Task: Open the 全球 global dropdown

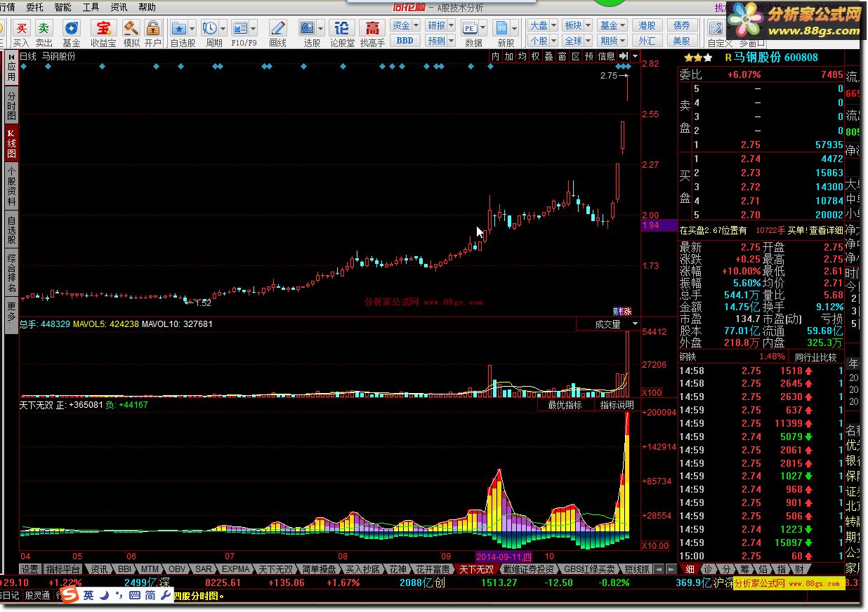Action: coord(577,41)
